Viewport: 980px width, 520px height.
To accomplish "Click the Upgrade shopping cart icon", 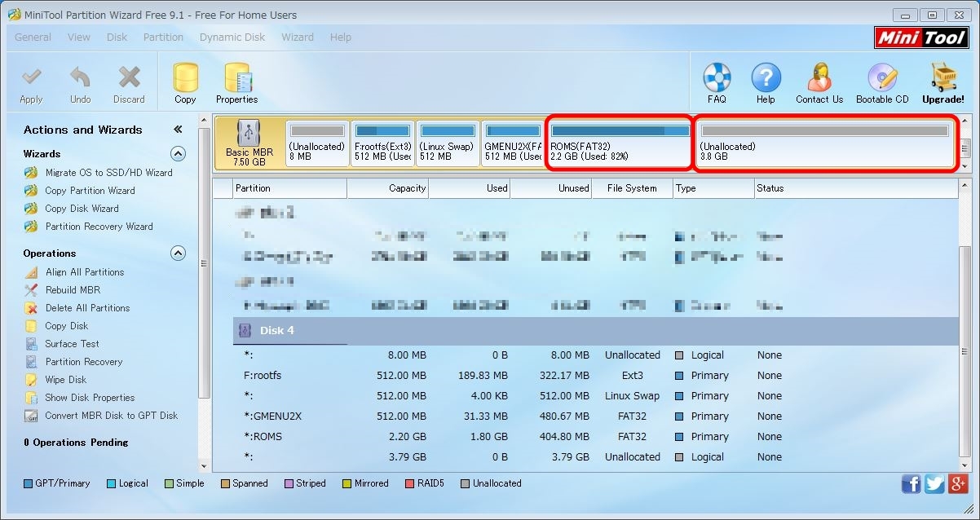I will (942, 77).
